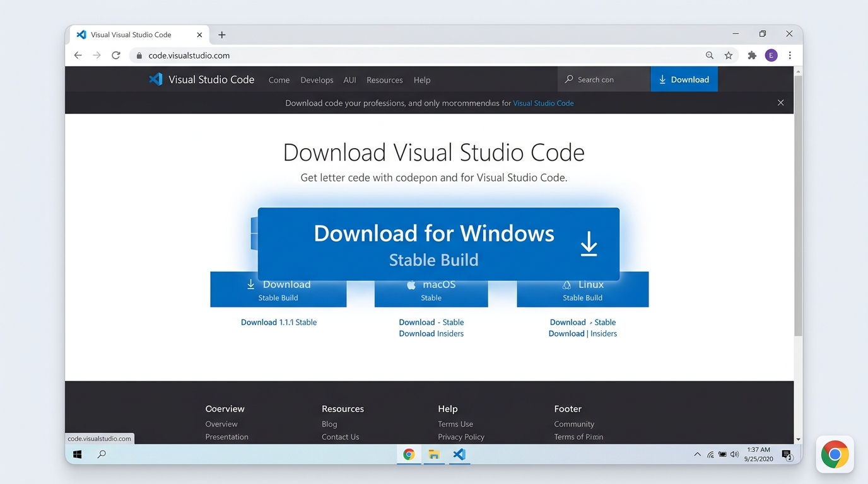Click the macOS Stable download button

431,291
